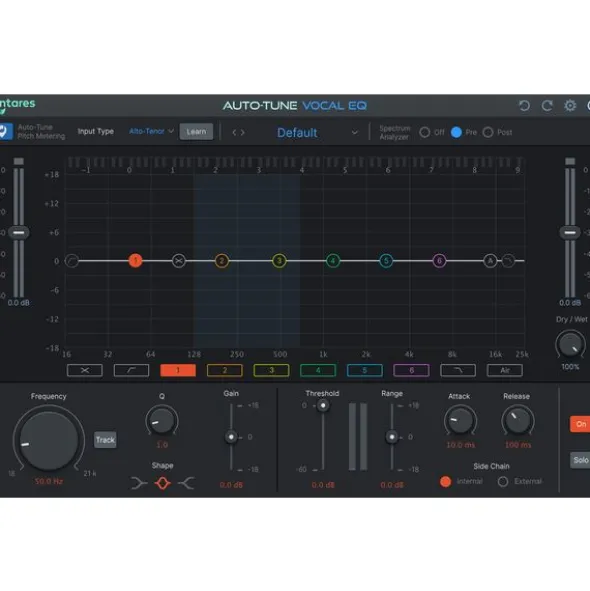Open the Default preset dropdown

pos(317,133)
